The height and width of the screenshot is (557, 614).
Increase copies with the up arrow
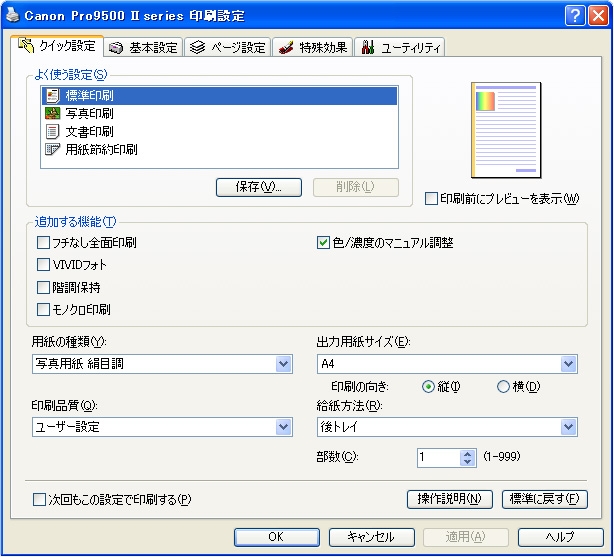(468, 454)
